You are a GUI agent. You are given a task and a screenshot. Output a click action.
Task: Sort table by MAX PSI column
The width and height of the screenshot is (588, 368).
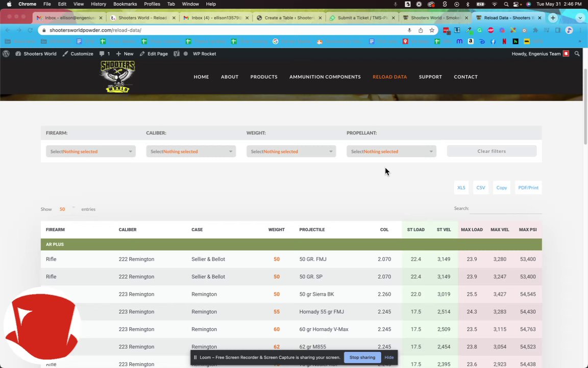528,229
